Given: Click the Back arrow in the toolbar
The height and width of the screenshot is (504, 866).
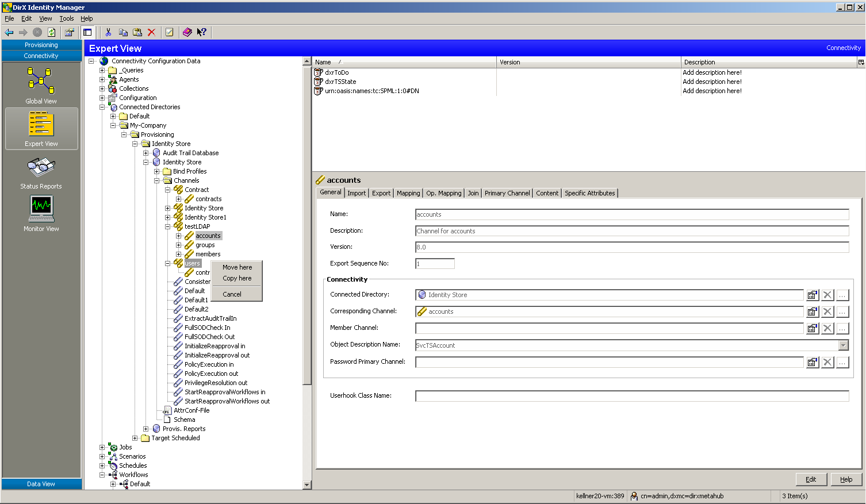Looking at the screenshot, I should [x=9, y=32].
